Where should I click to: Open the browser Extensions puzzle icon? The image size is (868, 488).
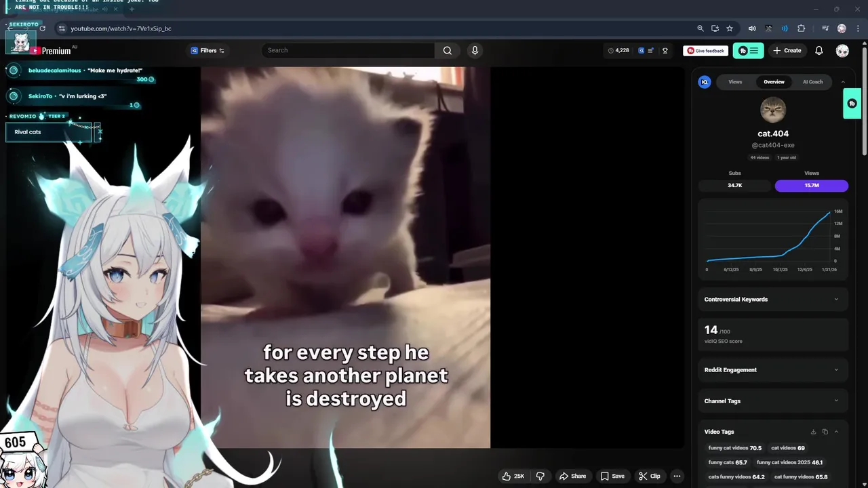[802, 28]
